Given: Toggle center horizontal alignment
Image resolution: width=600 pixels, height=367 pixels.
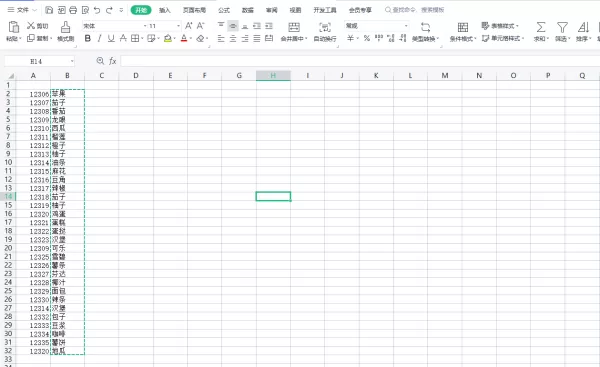Looking at the screenshot, I should [x=233, y=38].
